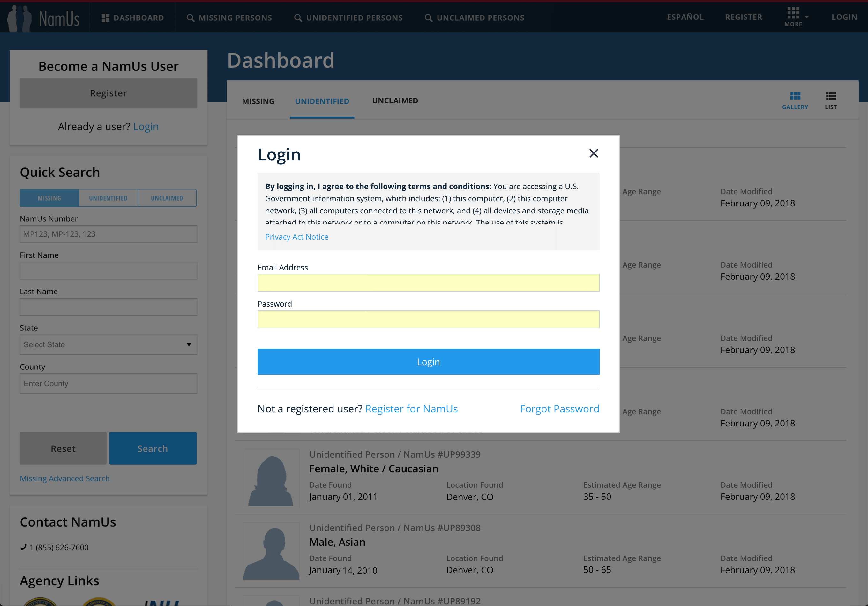Open Unclaimed Persons search in navbar
This screenshot has height=606, width=868.
[475, 18]
